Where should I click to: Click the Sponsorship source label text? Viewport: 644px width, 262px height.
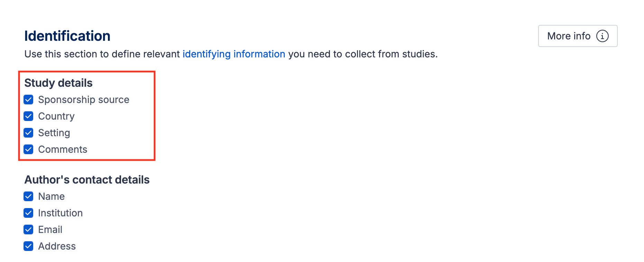pyautogui.click(x=84, y=100)
